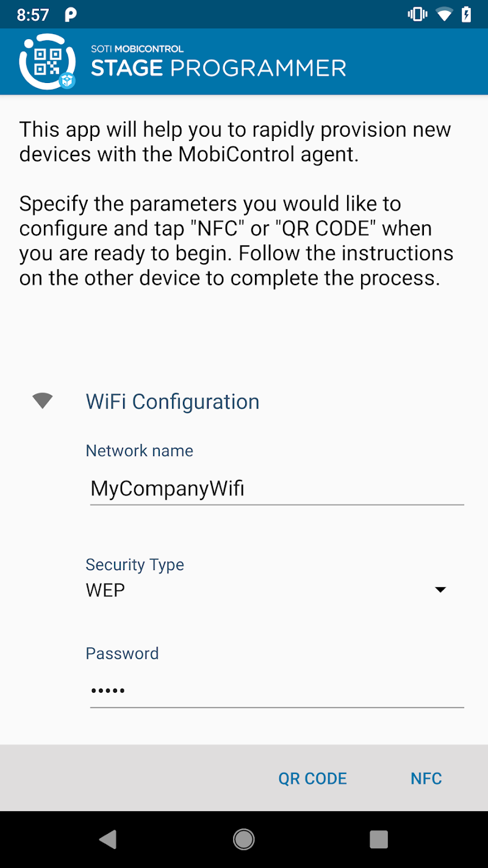488x868 pixels.
Task: Tap the battery charging status icon
Action: (467, 15)
